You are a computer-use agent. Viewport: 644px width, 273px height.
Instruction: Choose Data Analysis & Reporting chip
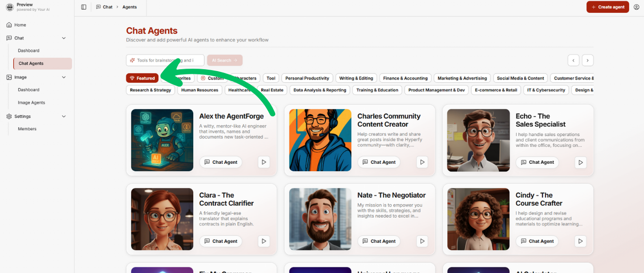click(320, 90)
